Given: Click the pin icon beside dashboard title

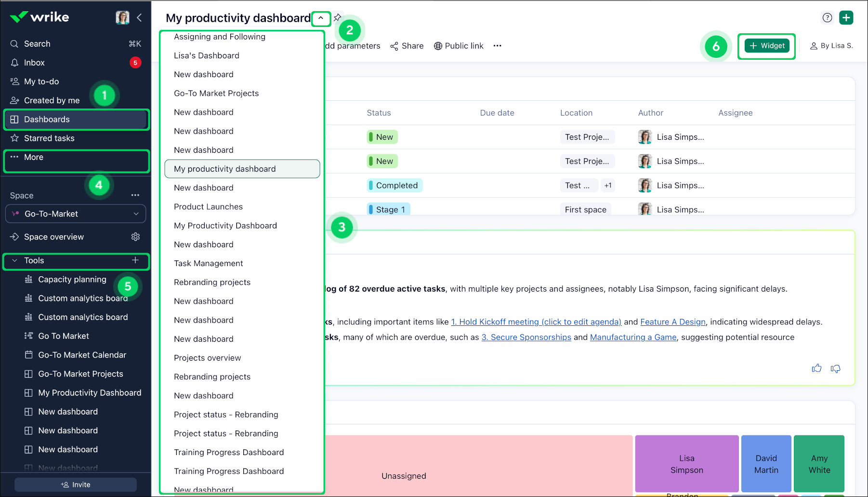Looking at the screenshot, I should point(338,18).
